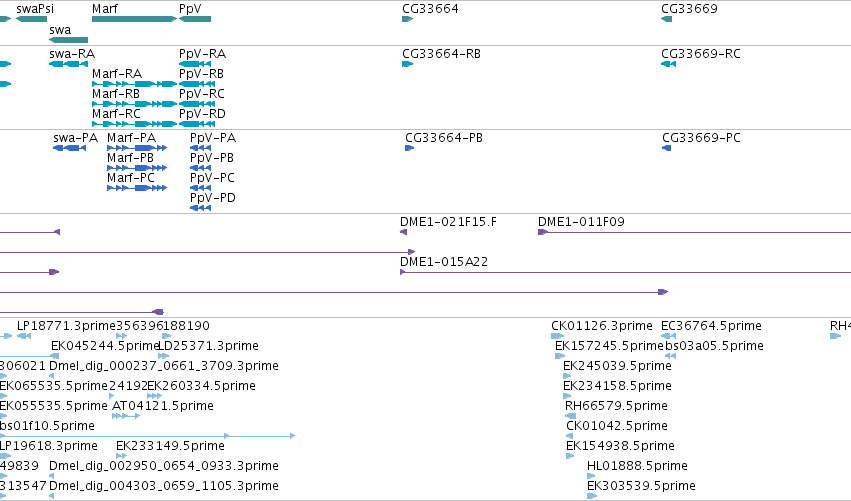Select protein CG33664-PB
The width and height of the screenshot is (851, 501).
coord(444,138)
